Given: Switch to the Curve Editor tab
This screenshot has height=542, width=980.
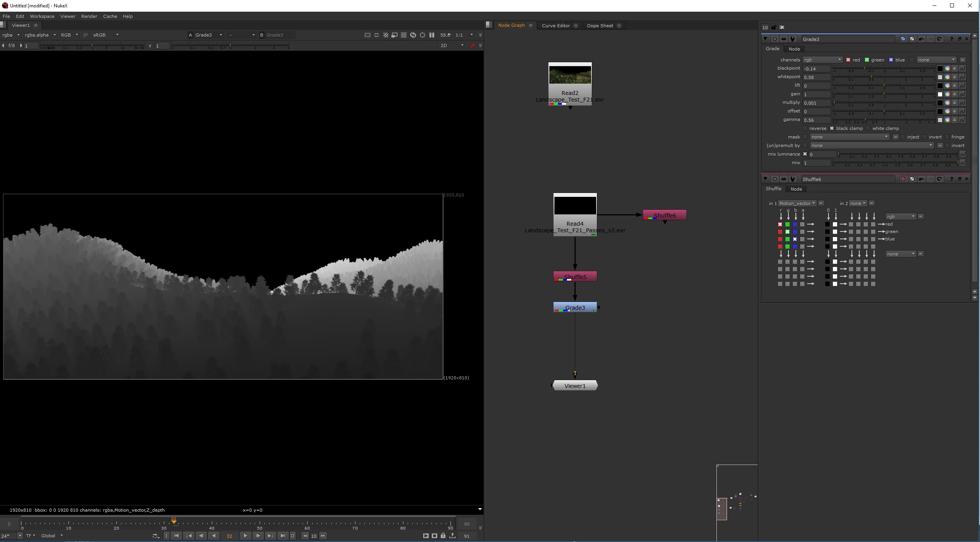Looking at the screenshot, I should tap(556, 26).
